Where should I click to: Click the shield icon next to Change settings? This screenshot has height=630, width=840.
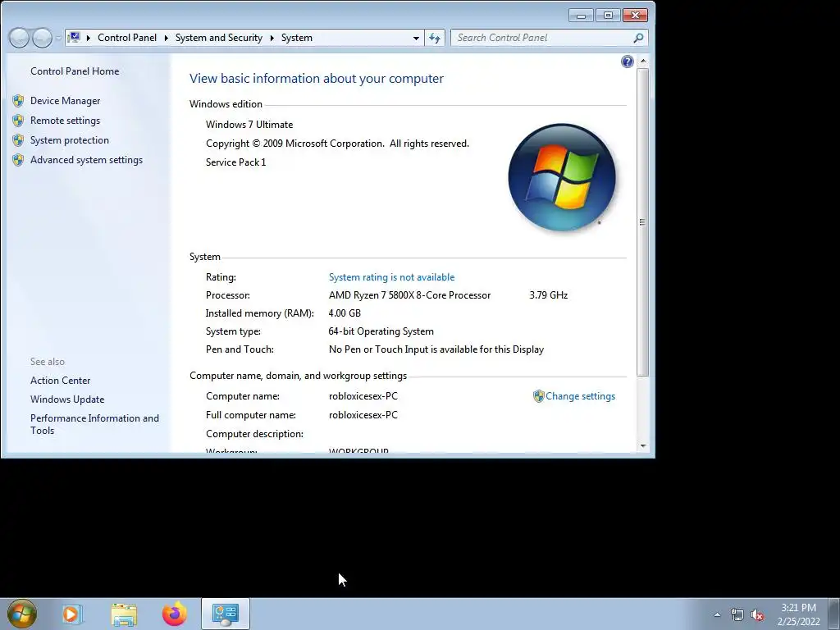pos(538,396)
